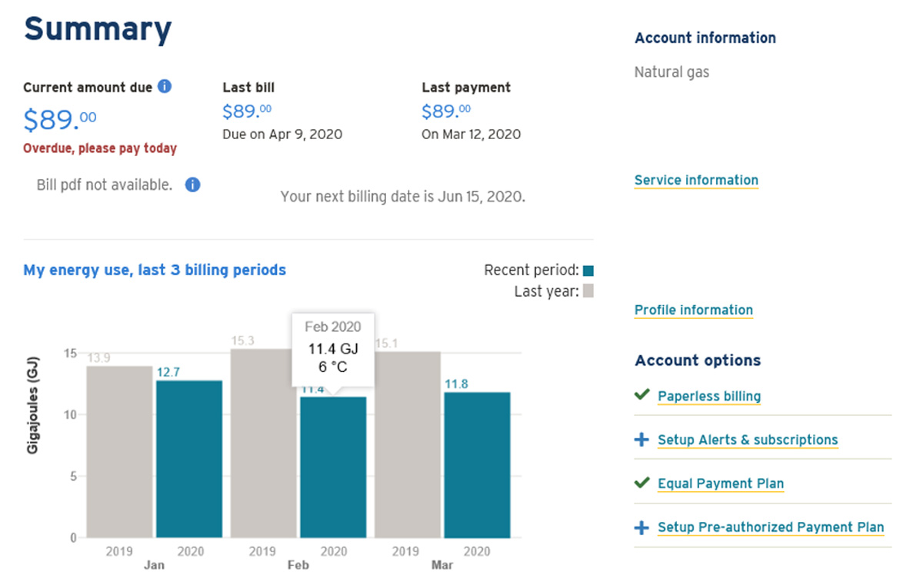Click the Overdue, please pay today warning

[x=100, y=148]
